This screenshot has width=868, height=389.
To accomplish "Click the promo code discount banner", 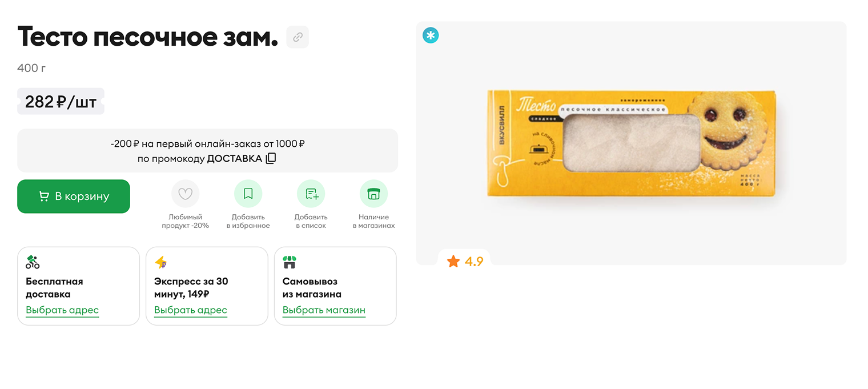I will 208,151.
